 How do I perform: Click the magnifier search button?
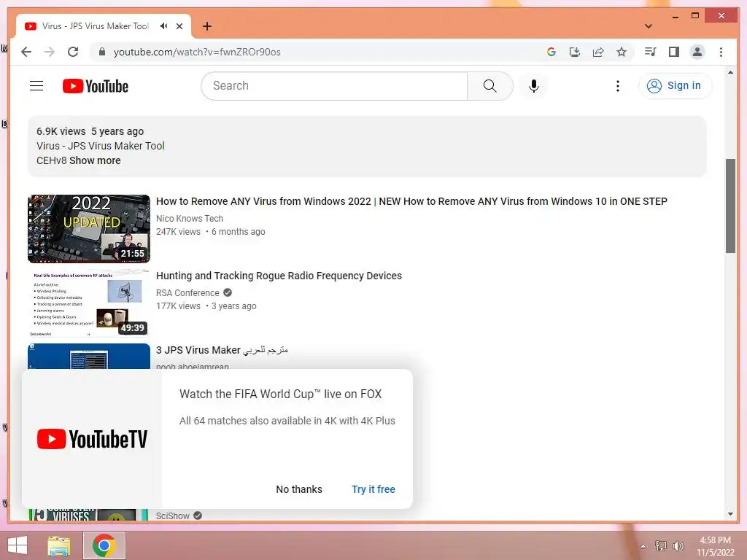click(x=489, y=86)
